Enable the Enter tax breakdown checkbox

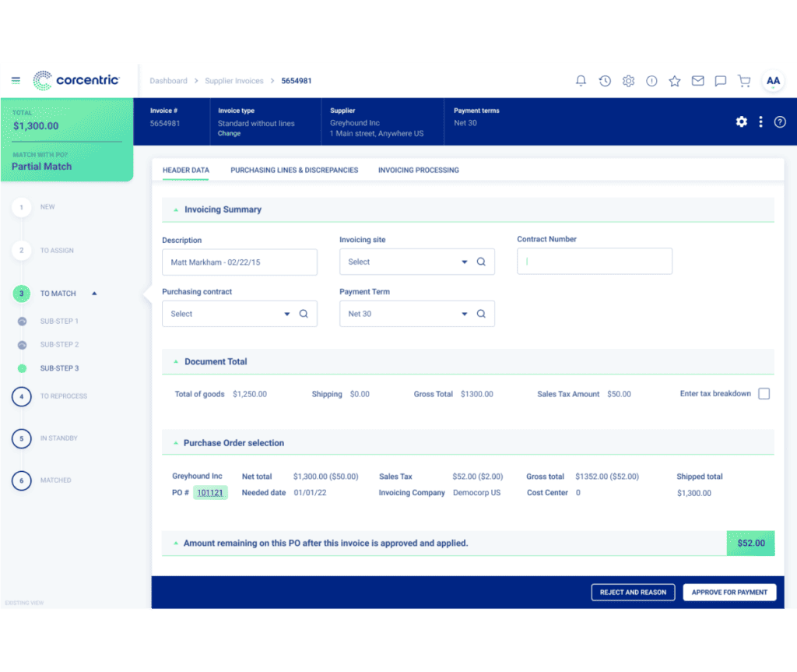[764, 394]
